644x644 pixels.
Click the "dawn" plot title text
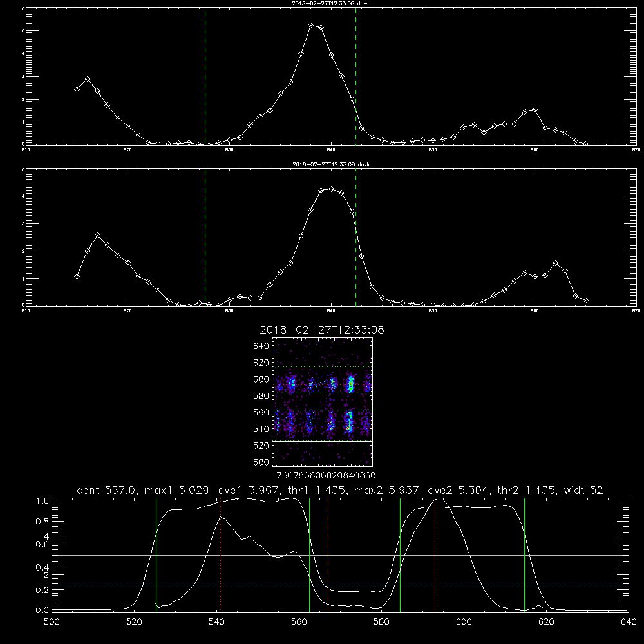pyautogui.click(x=331, y=3)
